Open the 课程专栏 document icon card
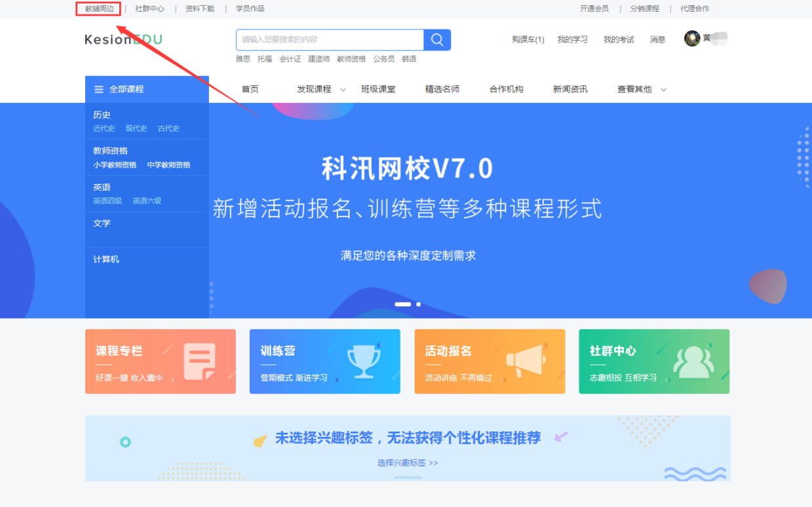 point(161,361)
